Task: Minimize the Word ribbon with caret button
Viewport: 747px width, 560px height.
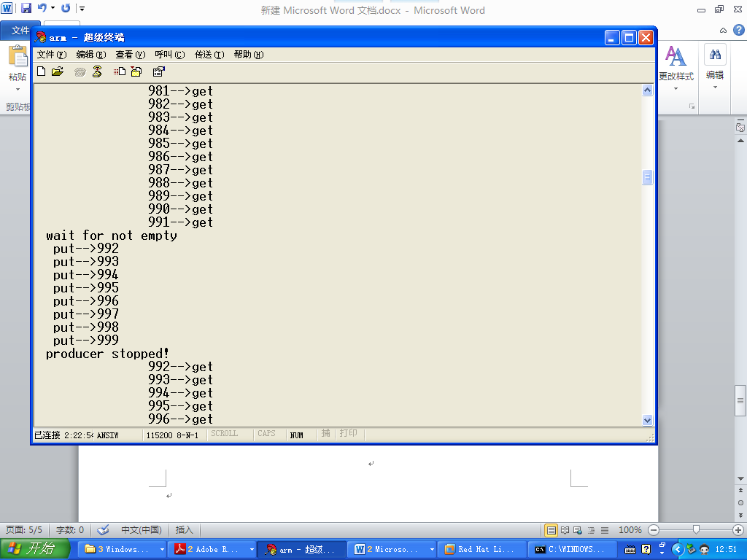Action: tap(723, 31)
